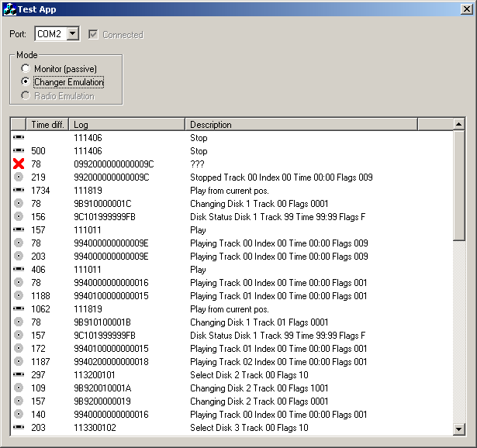Click the connector icon on first Stop row
This screenshot has height=448, width=477.
19,138
